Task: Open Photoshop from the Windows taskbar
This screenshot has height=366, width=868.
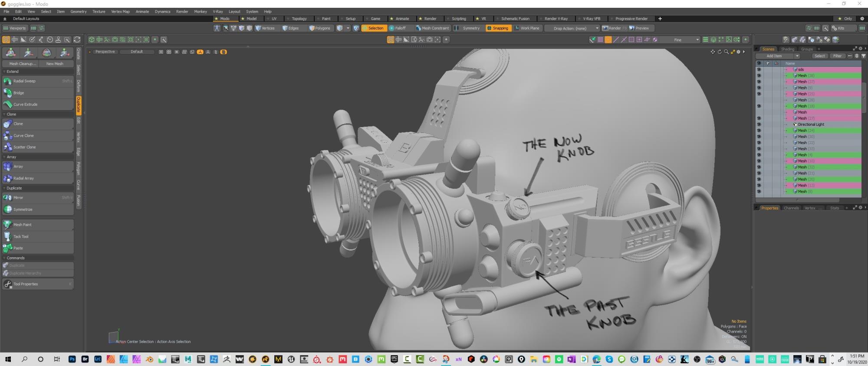Action: point(72,359)
